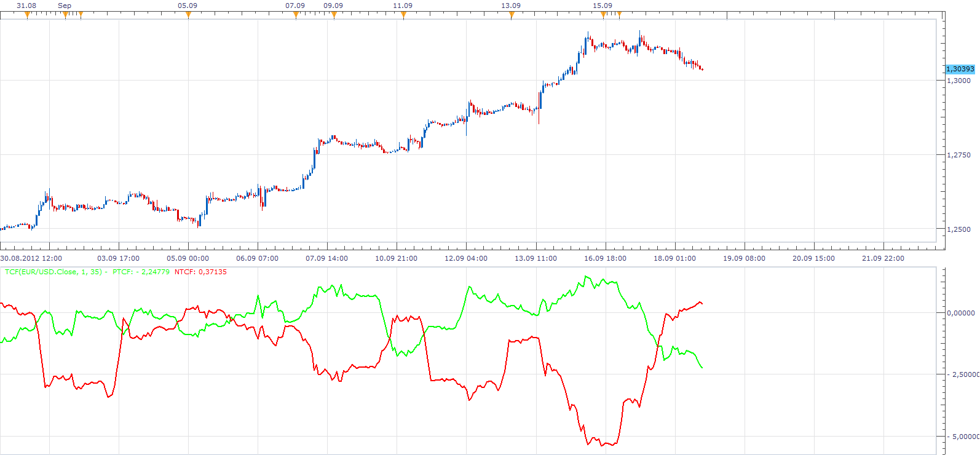The width and height of the screenshot is (980, 455).
Task: Click the 0,00000 indicator axis label
Action: [961, 313]
